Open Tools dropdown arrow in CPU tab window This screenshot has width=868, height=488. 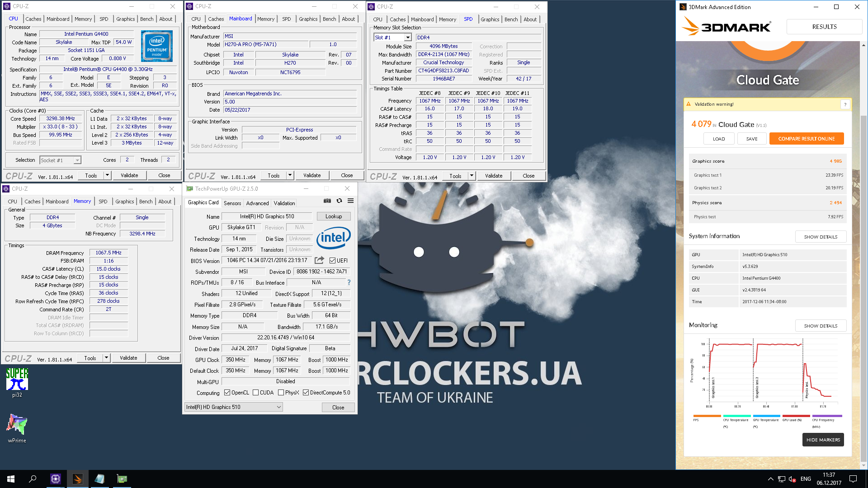107,175
